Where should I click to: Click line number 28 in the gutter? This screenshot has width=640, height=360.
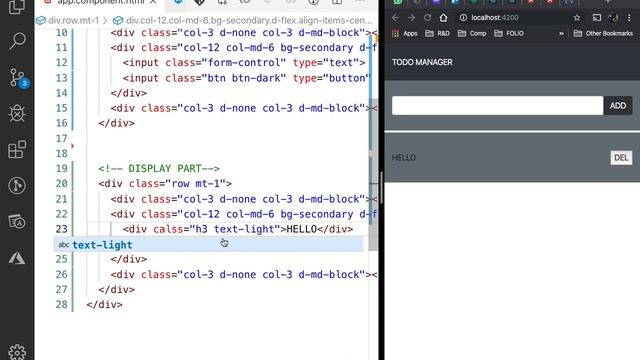[61, 304]
